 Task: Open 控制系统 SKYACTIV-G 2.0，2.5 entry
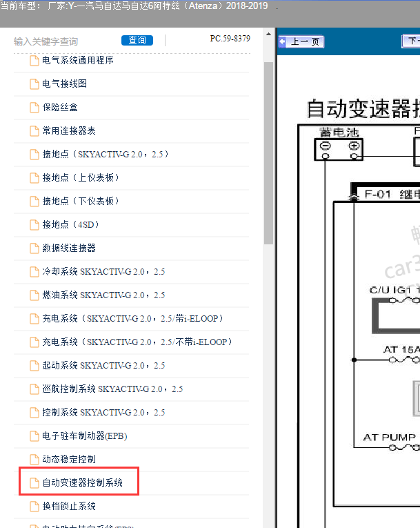point(103,413)
